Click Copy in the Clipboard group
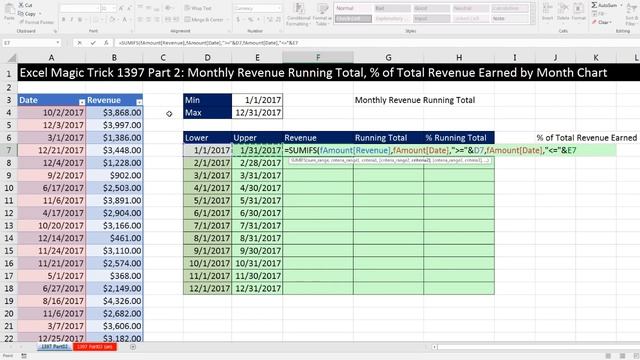The width and height of the screenshot is (640, 360). 27,14
